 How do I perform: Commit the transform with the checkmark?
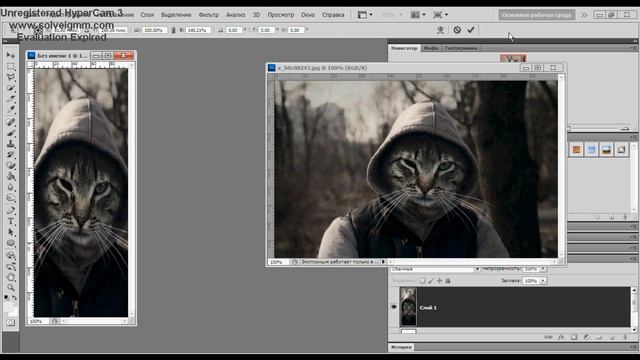pyautogui.click(x=471, y=30)
